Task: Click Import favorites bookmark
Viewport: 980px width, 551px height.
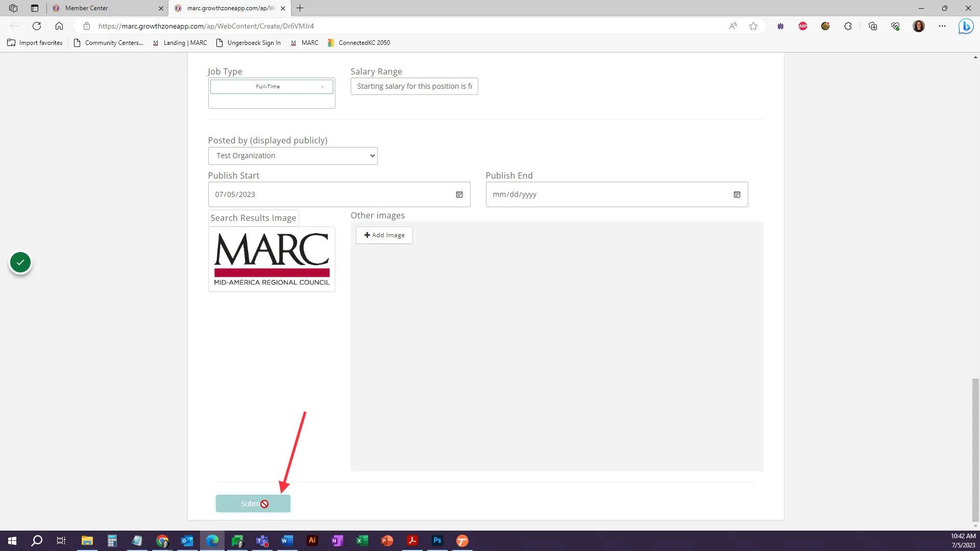Action: (35, 43)
